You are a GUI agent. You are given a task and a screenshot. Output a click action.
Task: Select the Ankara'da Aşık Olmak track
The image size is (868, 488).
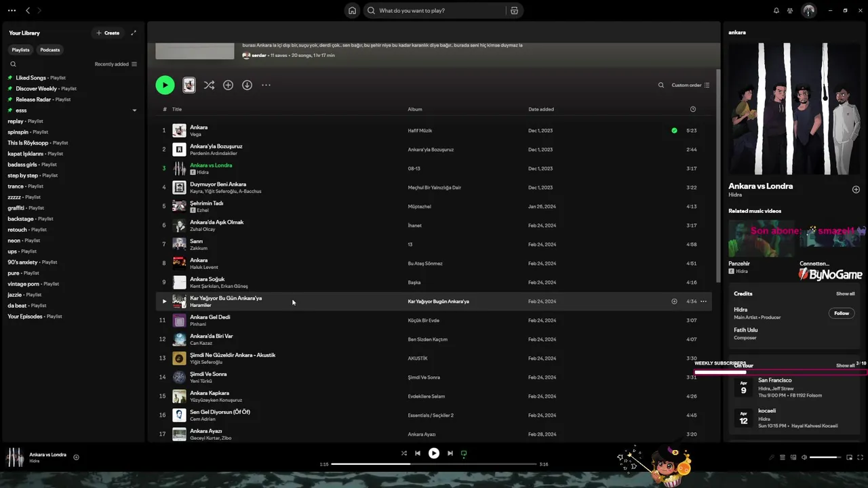434,225
